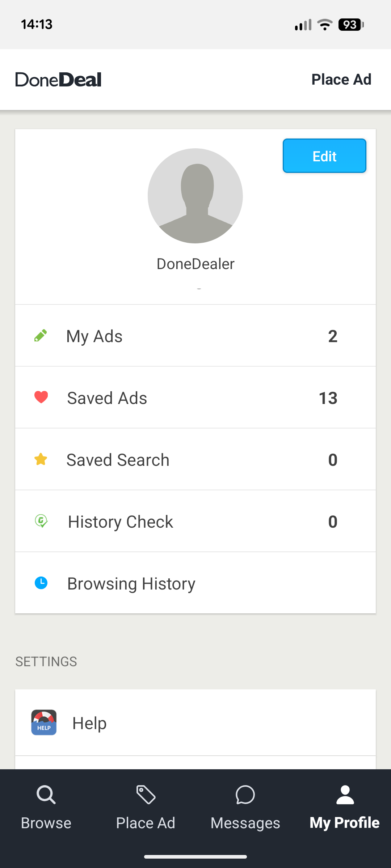
Task: Tap the DoneDeal logo
Action: pos(58,80)
